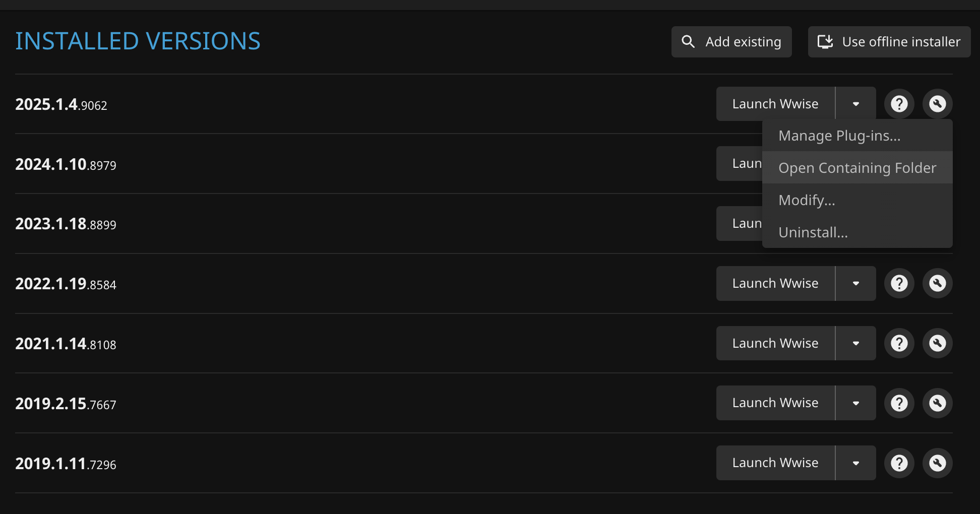Click wrench icon for version 2025.1.4
Screen dimensions: 980x514
[x=937, y=104]
